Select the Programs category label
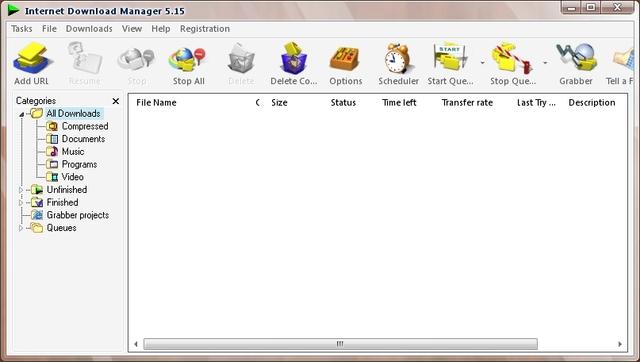The image size is (640, 362). coord(79,164)
